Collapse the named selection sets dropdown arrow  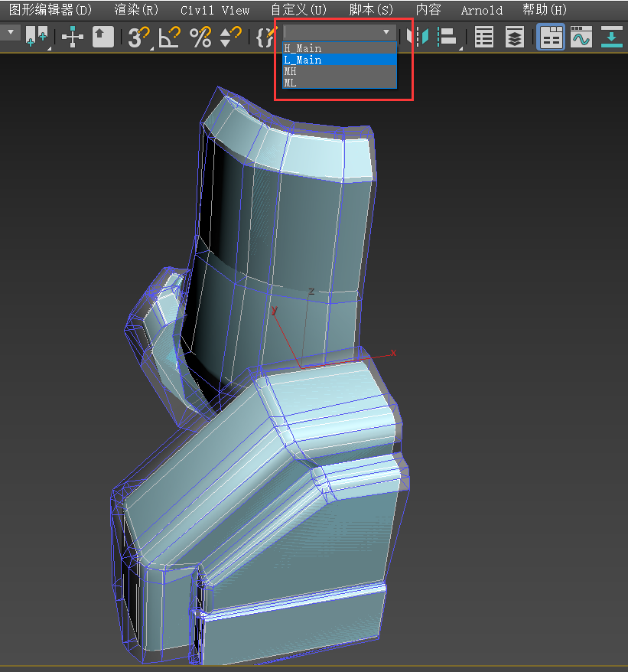tap(386, 32)
